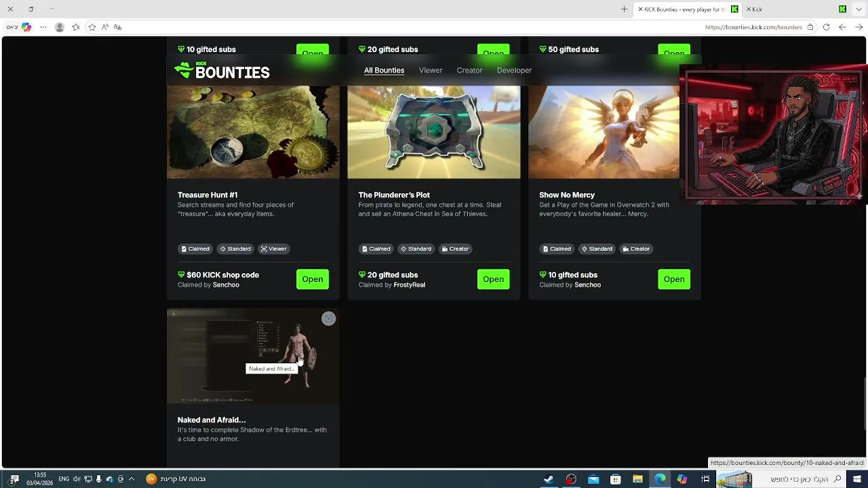Select the Viewer nav item
868x488 pixels.
(431, 70)
